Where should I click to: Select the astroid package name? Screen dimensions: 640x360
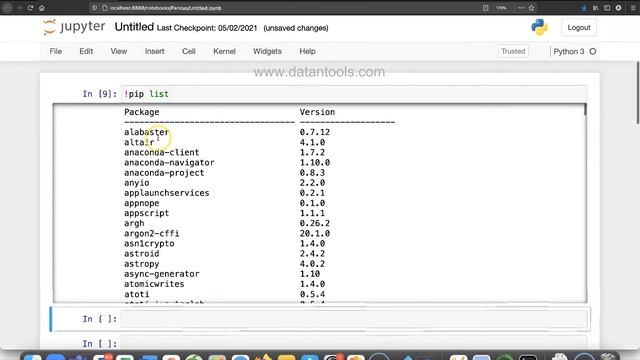pyautogui.click(x=142, y=253)
